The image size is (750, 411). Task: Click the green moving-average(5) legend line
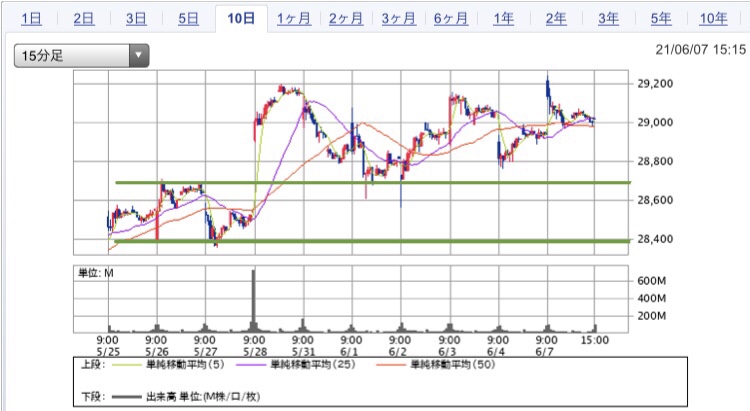pyautogui.click(x=127, y=365)
